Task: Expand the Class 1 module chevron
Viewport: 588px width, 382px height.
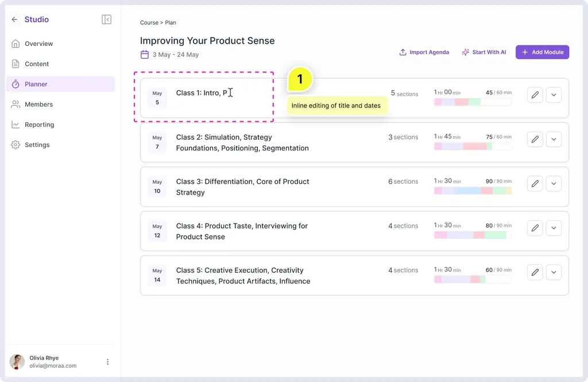Action: pyautogui.click(x=554, y=95)
